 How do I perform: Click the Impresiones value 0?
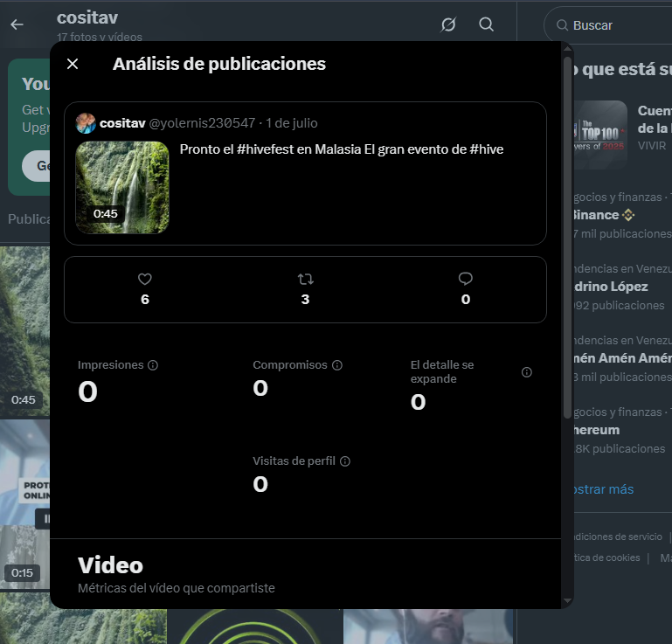coord(88,391)
